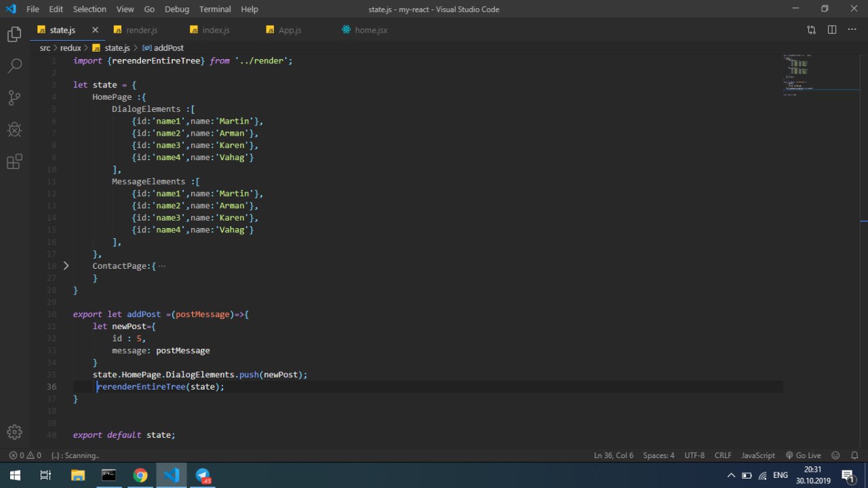Open changes compare icon in editor toolbar
868x488 pixels.
(812, 30)
